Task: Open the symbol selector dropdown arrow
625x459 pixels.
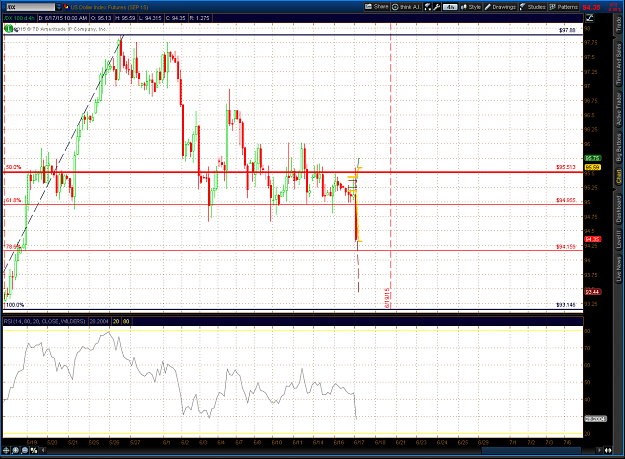Action: pyautogui.click(x=59, y=7)
